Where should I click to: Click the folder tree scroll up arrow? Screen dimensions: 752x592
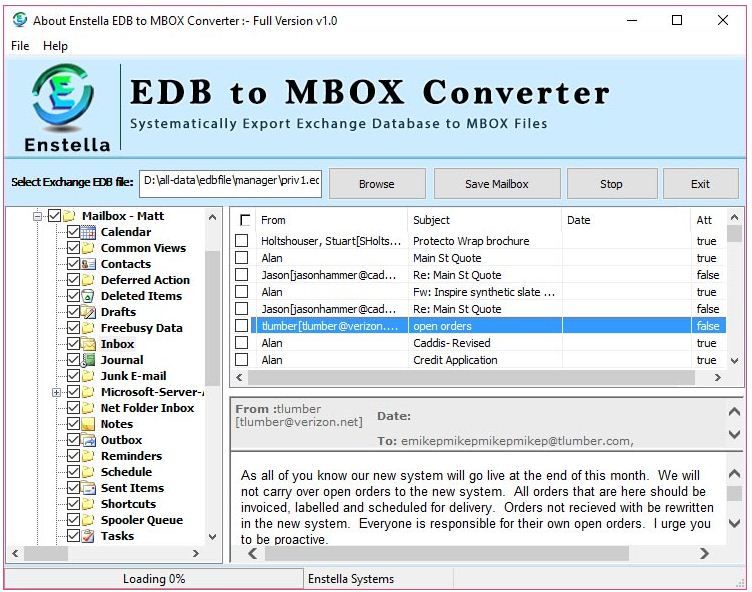pos(212,217)
